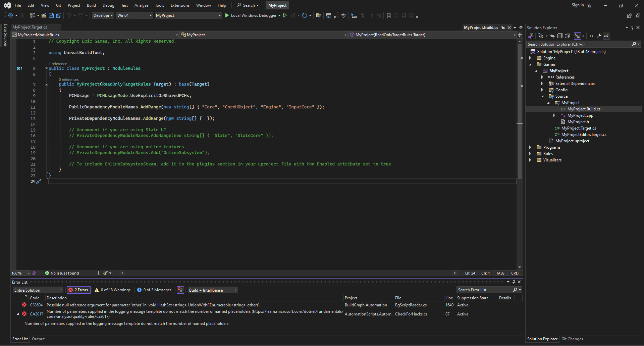The image size is (644, 346).
Task: Save the current file with the Save icon
Action: [x=51, y=15]
